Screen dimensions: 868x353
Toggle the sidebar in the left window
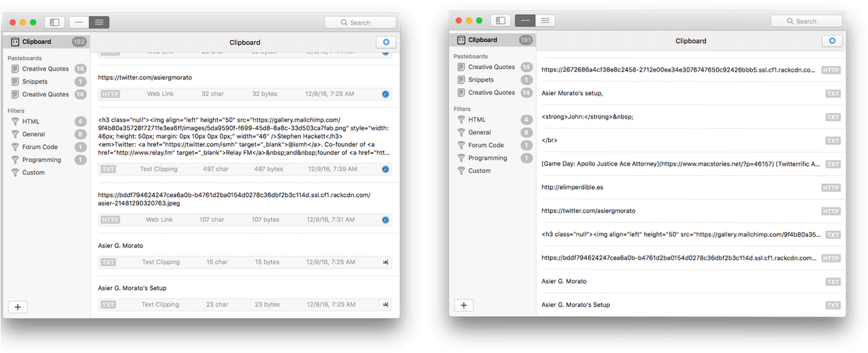(x=55, y=22)
